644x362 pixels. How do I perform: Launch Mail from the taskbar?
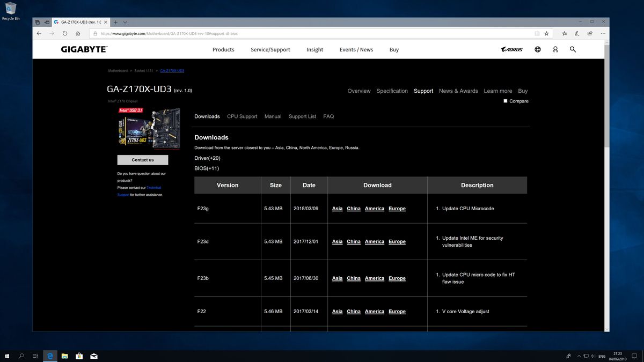pyautogui.click(x=94, y=356)
